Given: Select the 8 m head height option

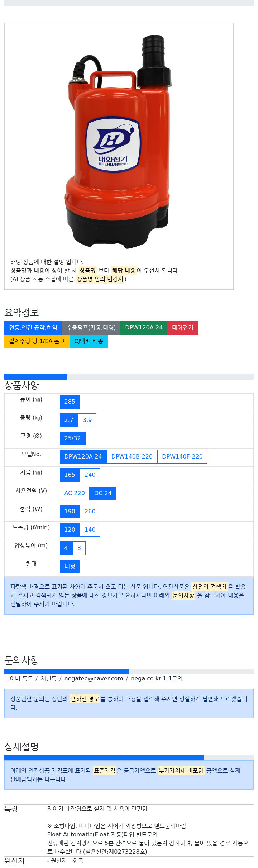Looking at the screenshot, I should [x=79, y=548].
